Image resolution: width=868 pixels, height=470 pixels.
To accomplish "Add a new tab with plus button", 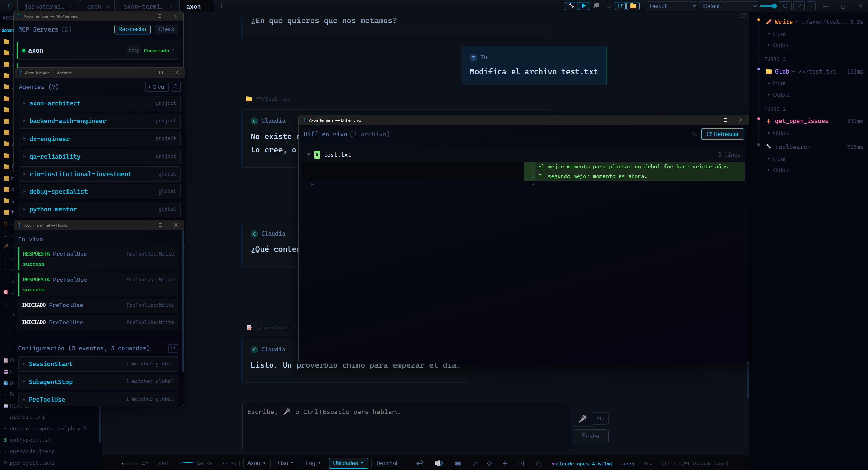I will coord(221,6).
